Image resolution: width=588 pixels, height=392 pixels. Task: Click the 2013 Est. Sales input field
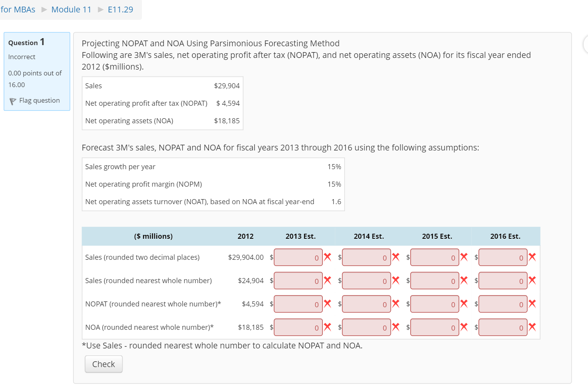298,257
